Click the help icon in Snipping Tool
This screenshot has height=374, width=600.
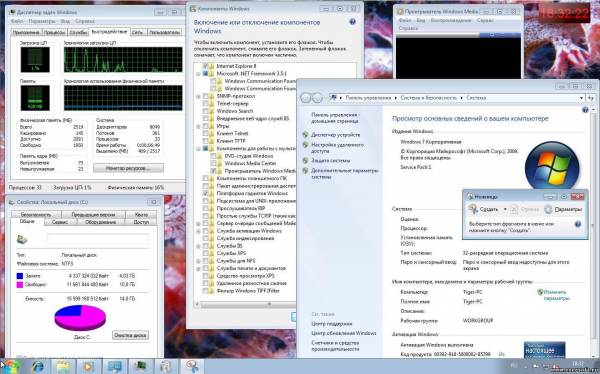pyautogui.click(x=577, y=224)
